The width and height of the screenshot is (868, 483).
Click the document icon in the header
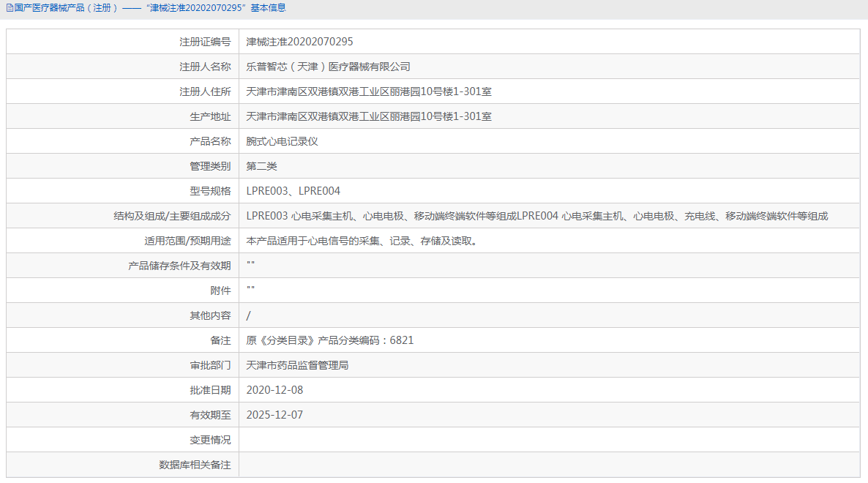[10, 9]
